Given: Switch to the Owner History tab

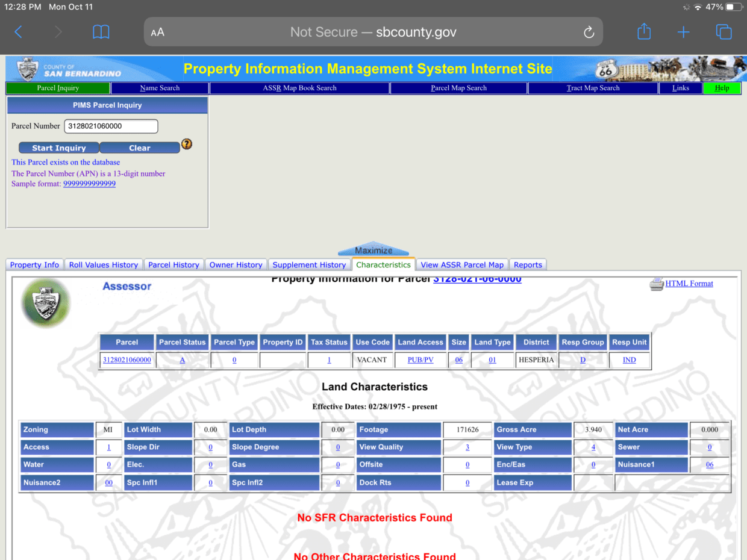Looking at the screenshot, I should (x=236, y=265).
